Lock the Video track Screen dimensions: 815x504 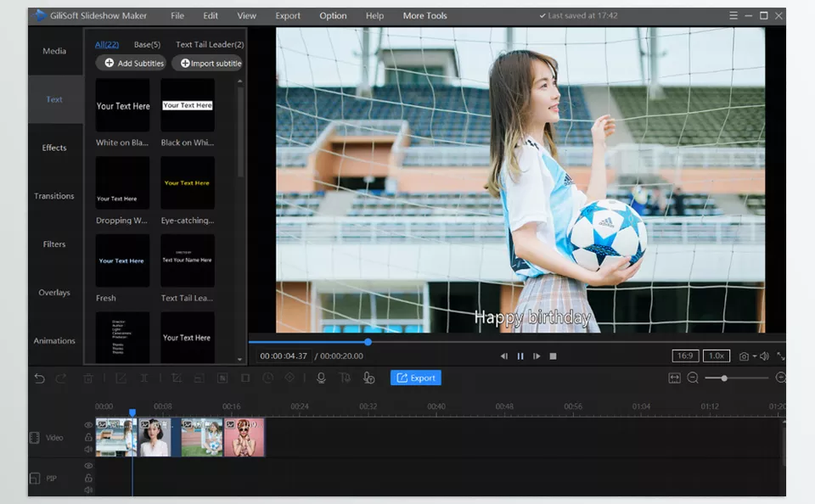click(88, 437)
